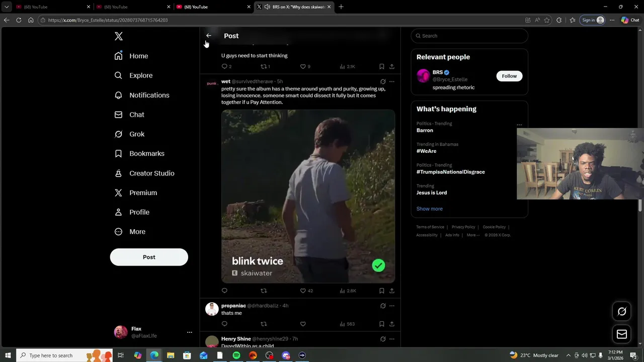This screenshot has width=644, height=362.
Task: Open Bookmarks in X sidebar
Action: pyautogui.click(x=139, y=154)
